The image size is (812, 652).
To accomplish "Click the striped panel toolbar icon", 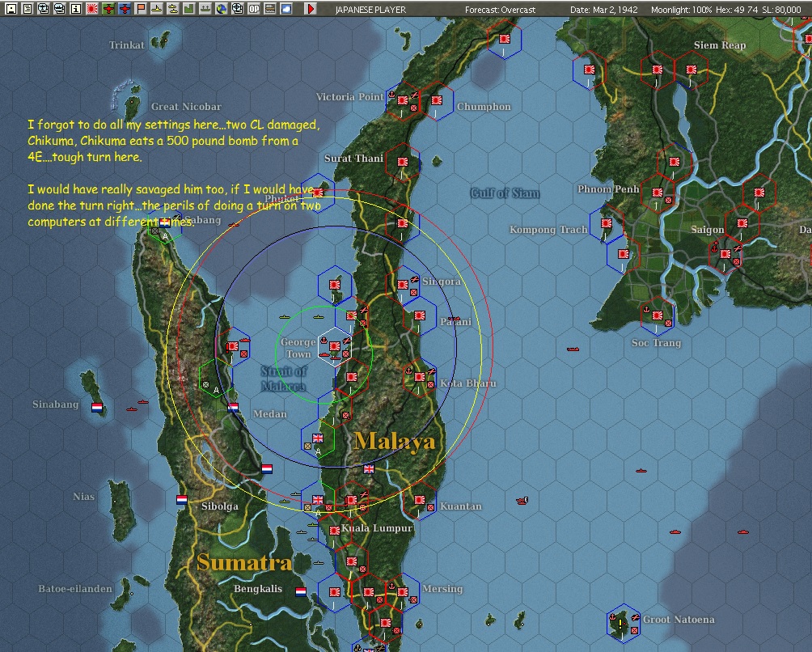I will (270, 8).
